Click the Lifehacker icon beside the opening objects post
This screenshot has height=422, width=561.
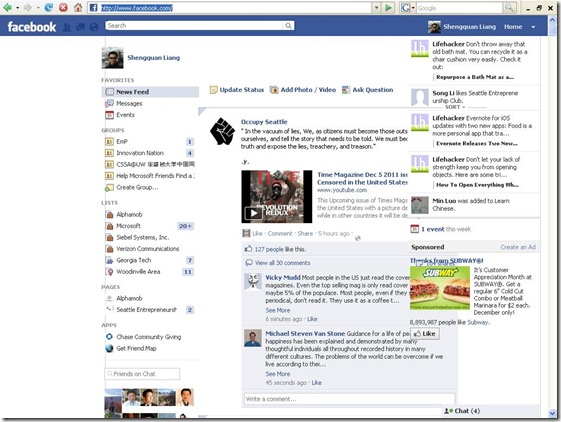[420, 164]
